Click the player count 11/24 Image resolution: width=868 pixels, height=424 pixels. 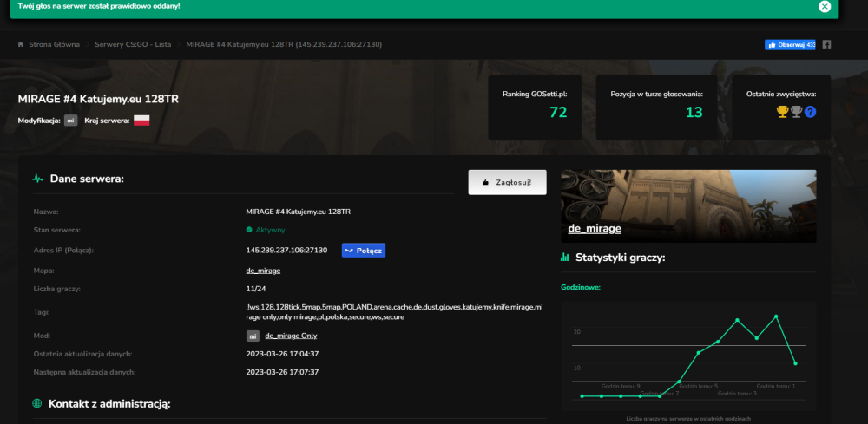pyautogui.click(x=255, y=289)
